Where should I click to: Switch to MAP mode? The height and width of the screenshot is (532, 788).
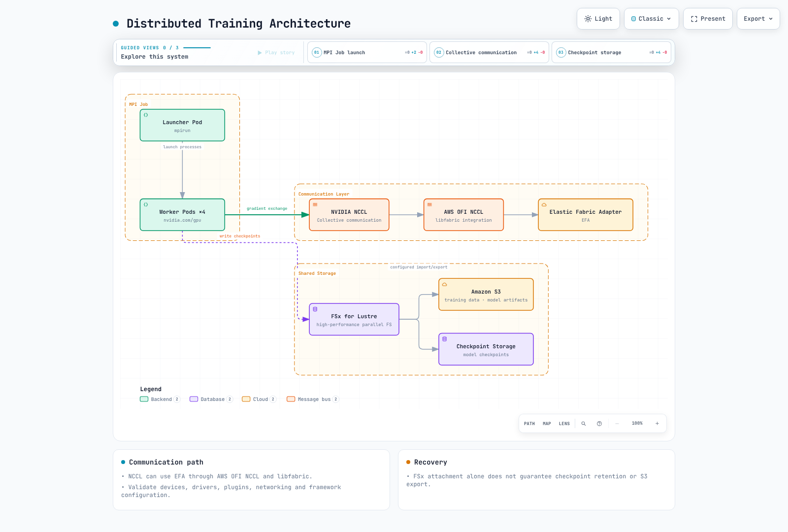tap(547, 424)
